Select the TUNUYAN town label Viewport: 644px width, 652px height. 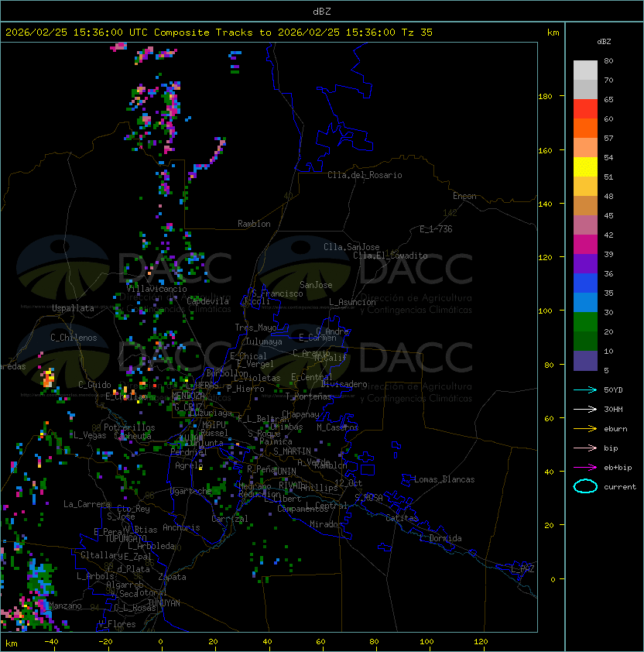[164, 603]
